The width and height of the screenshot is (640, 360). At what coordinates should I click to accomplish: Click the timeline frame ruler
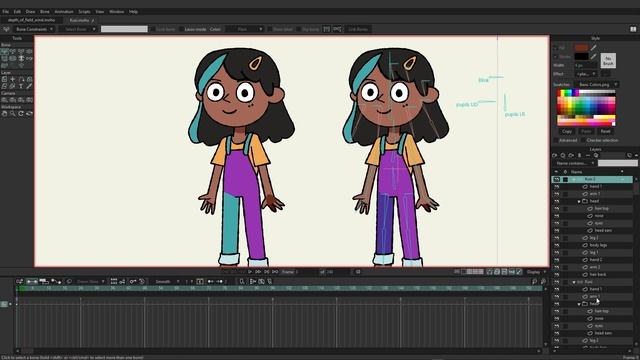click(x=280, y=288)
